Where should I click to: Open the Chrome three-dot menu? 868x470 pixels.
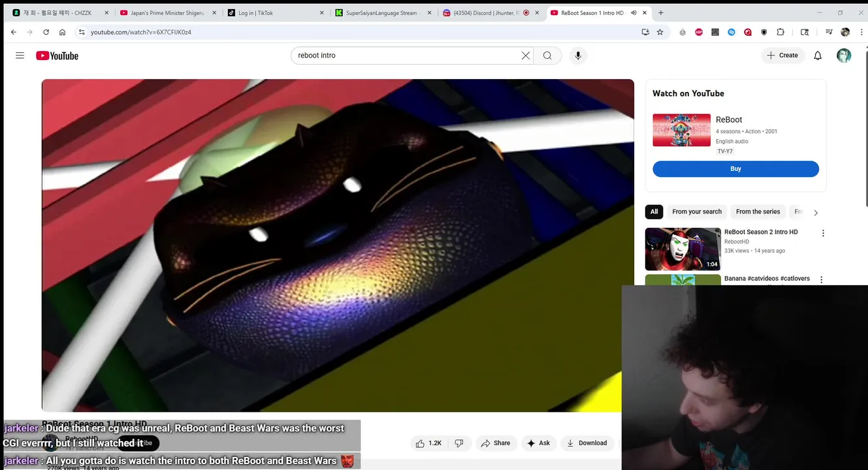click(x=860, y=32)
